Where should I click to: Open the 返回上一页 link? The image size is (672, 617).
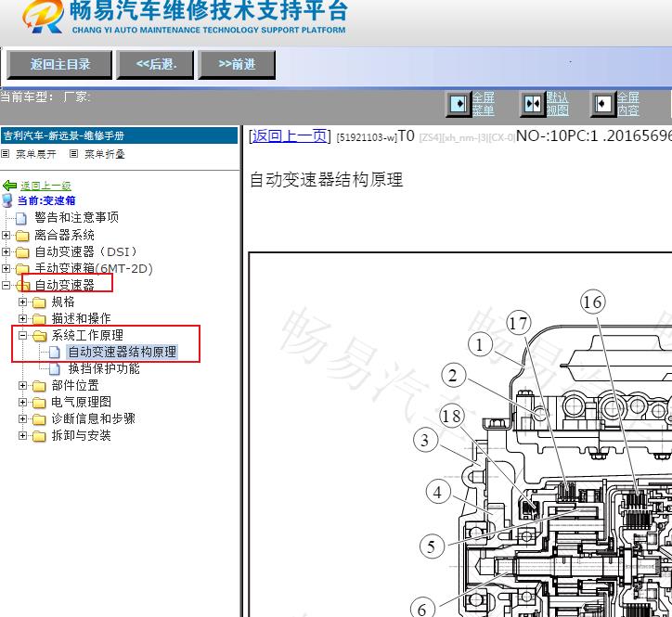tap(290, 135)
